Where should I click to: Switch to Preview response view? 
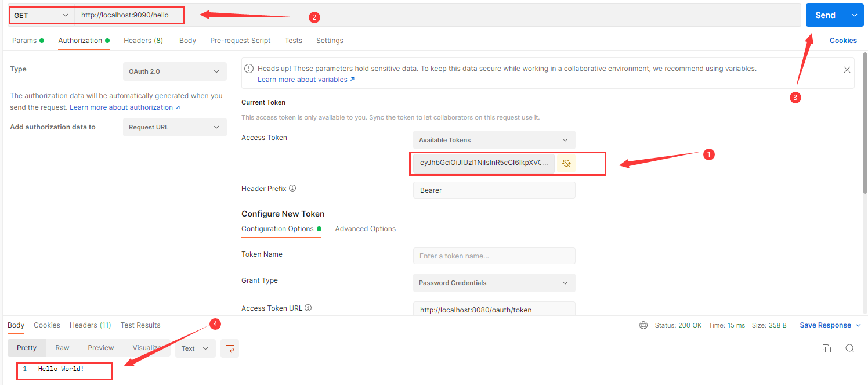101,348
